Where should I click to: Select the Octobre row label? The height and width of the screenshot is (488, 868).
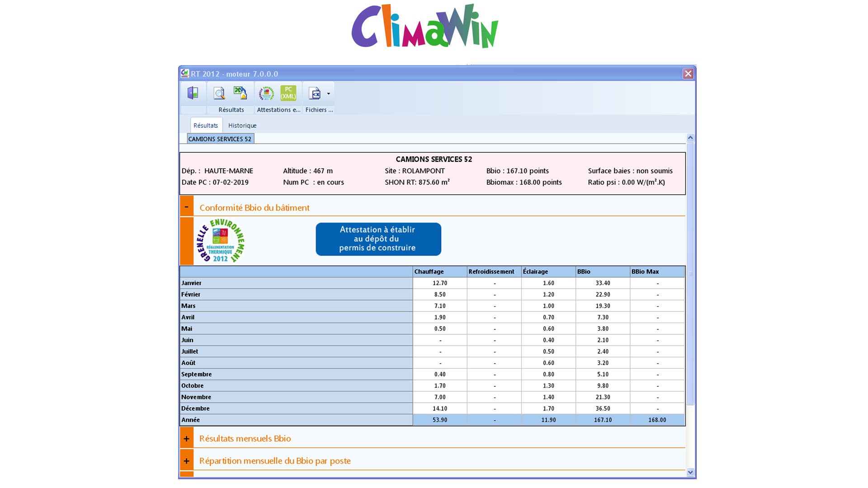(x=296, y=385)
